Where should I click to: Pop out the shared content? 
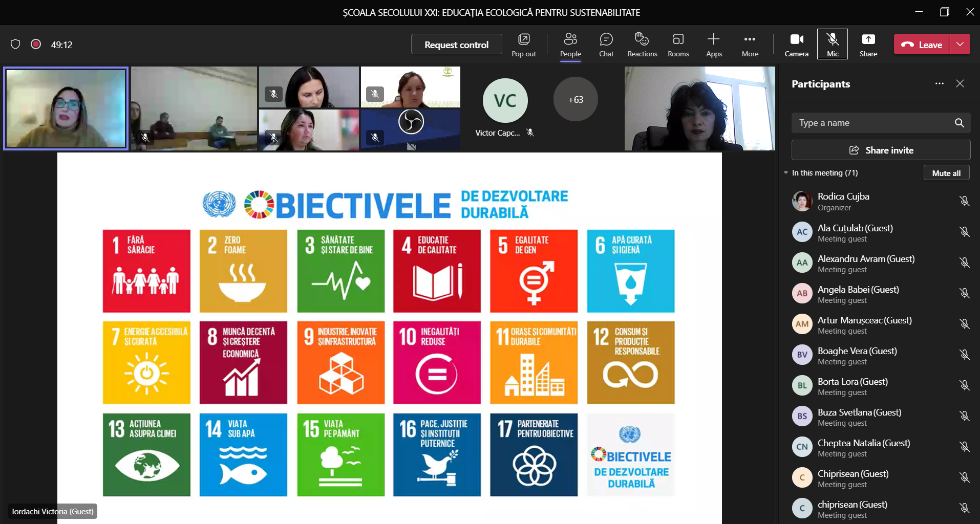coord(524,45)
